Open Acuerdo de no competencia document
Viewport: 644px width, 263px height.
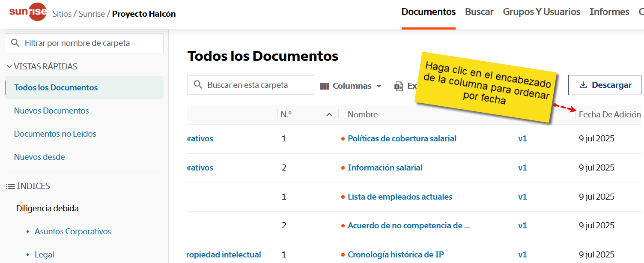[x=409, y=226]
